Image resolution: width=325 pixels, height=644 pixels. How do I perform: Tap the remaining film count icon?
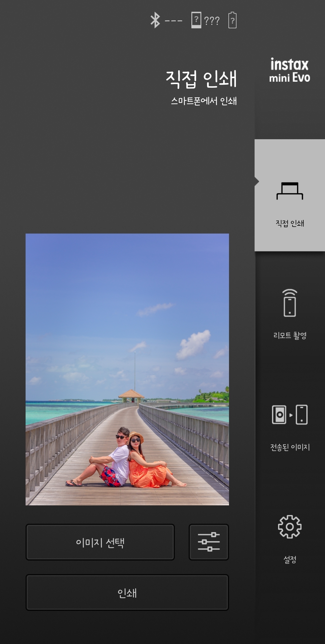coord(196,20)
